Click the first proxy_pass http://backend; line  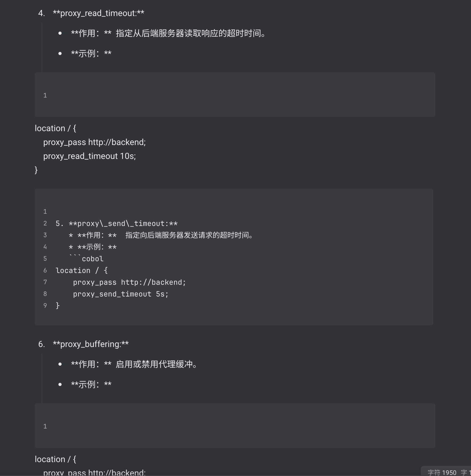click(94, 142)
